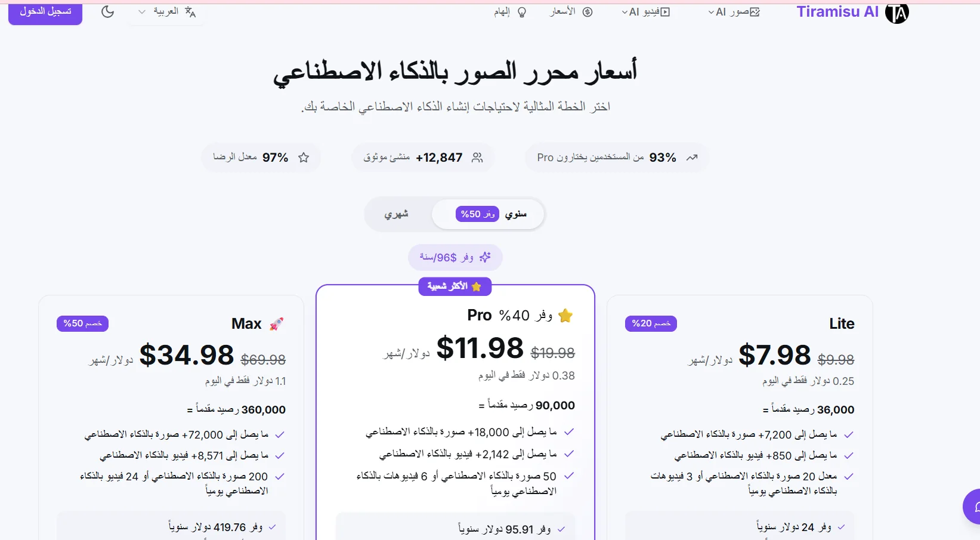Click the star icon beside satisfaction rate
The image size is (980, 540).
(304, 158)
